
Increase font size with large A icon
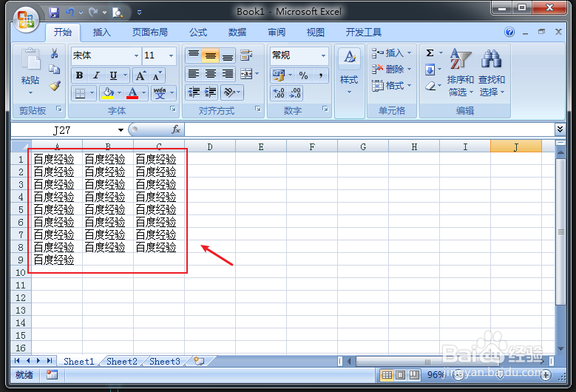(x=140, y=75)
